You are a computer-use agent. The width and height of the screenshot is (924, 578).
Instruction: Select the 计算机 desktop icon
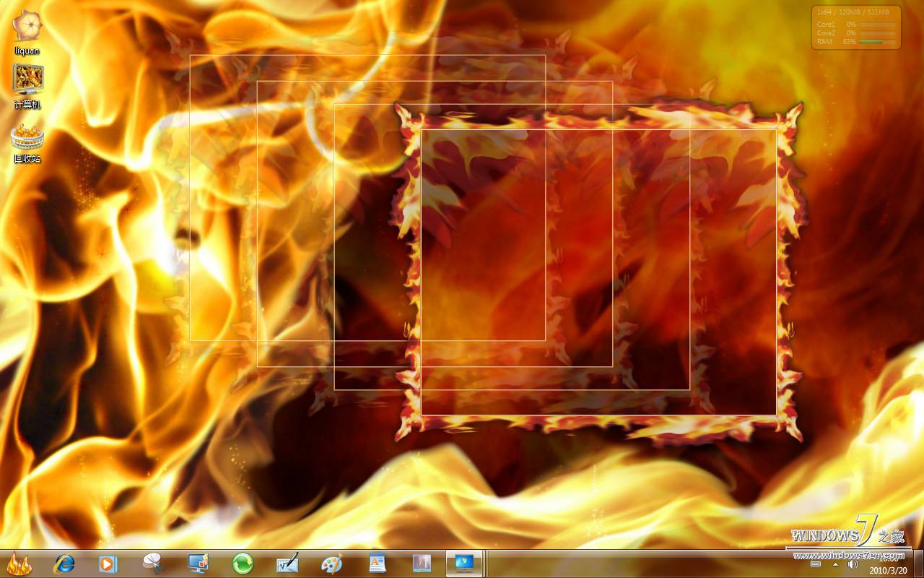point(27,87)
